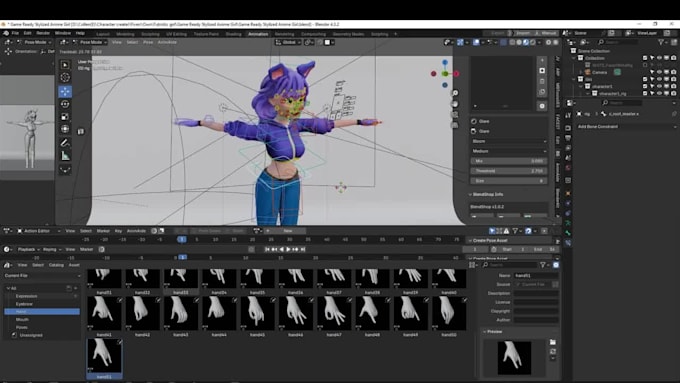Screen dimensions: 680x383
Task: Toggle selectable arrow for Girl collection
Action: click(x=652, y=79)
